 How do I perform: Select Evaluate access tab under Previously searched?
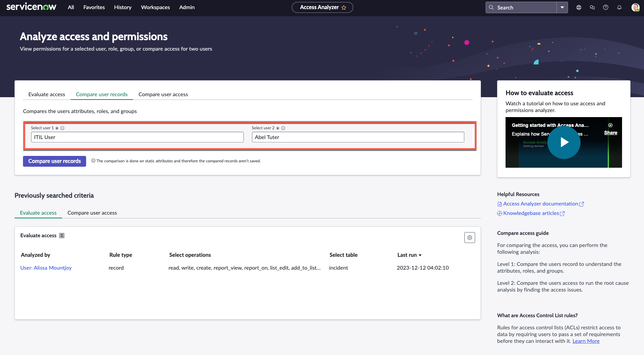coord(38,213)
